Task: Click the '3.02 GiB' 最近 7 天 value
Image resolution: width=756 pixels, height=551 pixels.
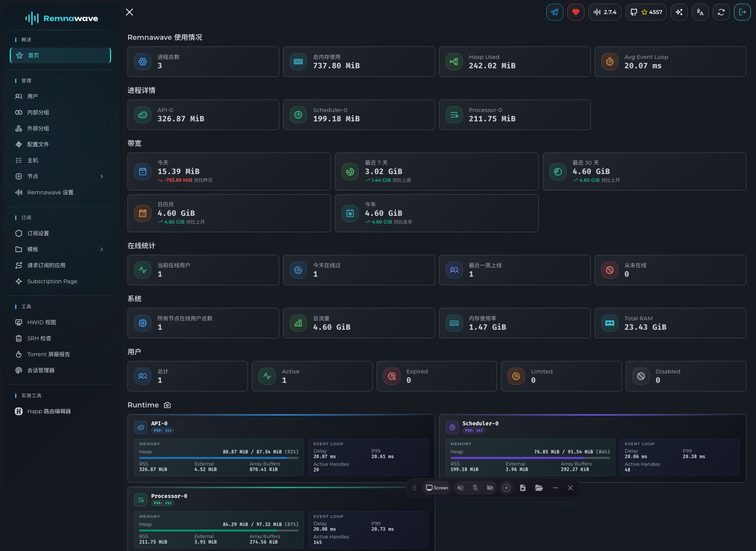Action: [x=384, y=171]
